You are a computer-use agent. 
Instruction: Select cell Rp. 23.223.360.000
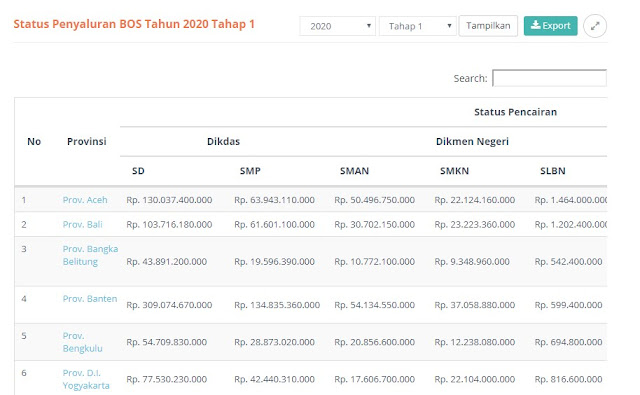click(475, 224)
